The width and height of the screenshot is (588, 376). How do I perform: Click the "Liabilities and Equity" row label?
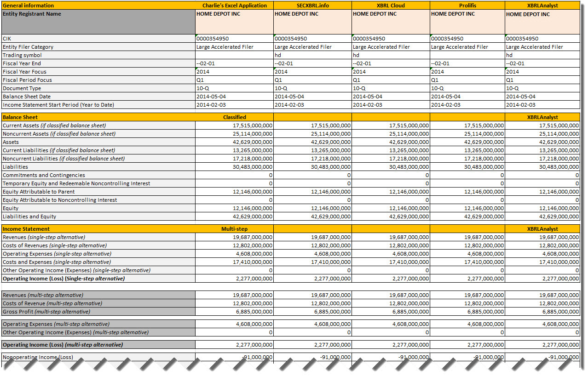[x=98, y=216]
